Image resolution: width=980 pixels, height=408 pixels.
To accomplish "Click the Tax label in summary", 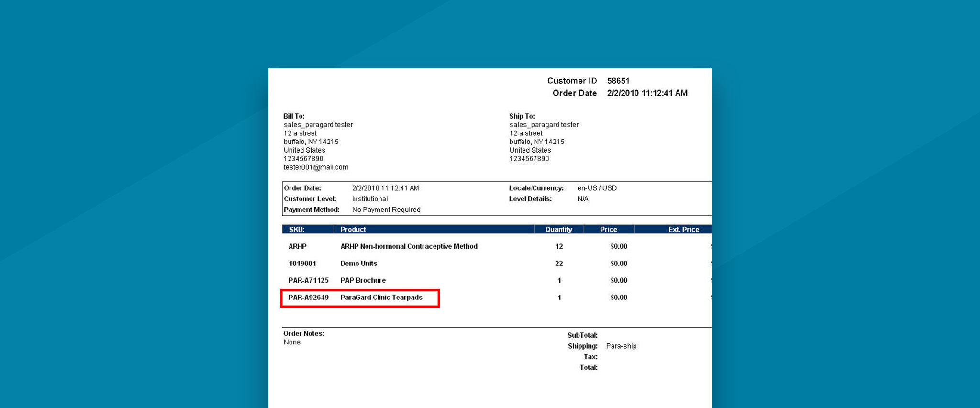I will 590,357.
